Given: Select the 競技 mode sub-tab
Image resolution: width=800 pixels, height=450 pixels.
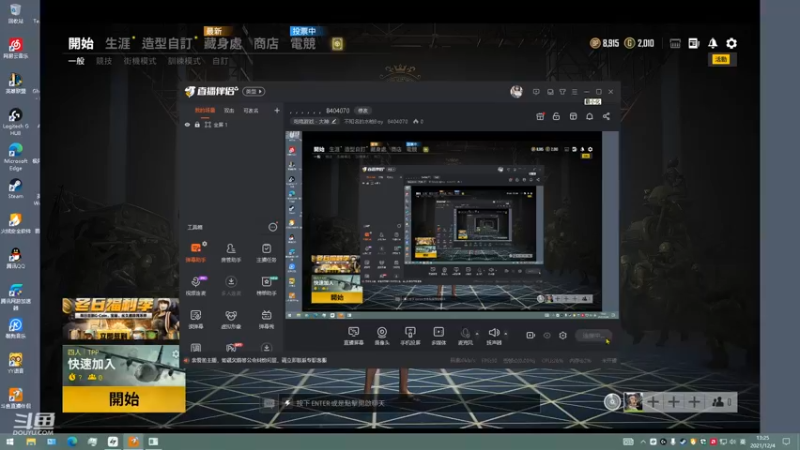Looking at the screenshot, I should coord(104,61).
